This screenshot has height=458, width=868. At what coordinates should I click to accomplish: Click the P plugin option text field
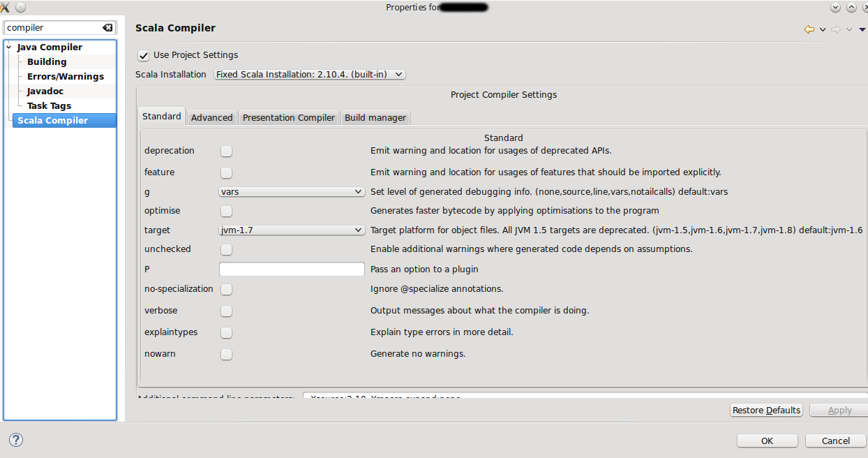tap(292, 269)
